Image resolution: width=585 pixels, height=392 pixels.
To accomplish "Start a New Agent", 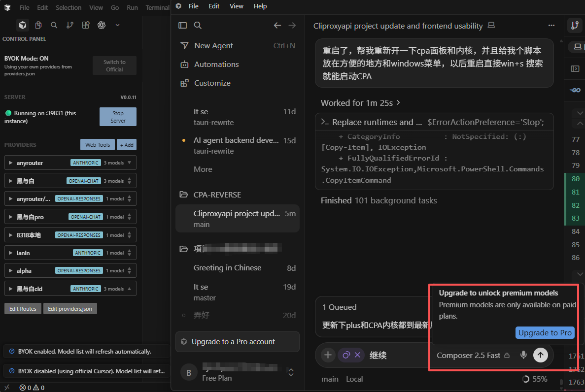I will [237, 45].
